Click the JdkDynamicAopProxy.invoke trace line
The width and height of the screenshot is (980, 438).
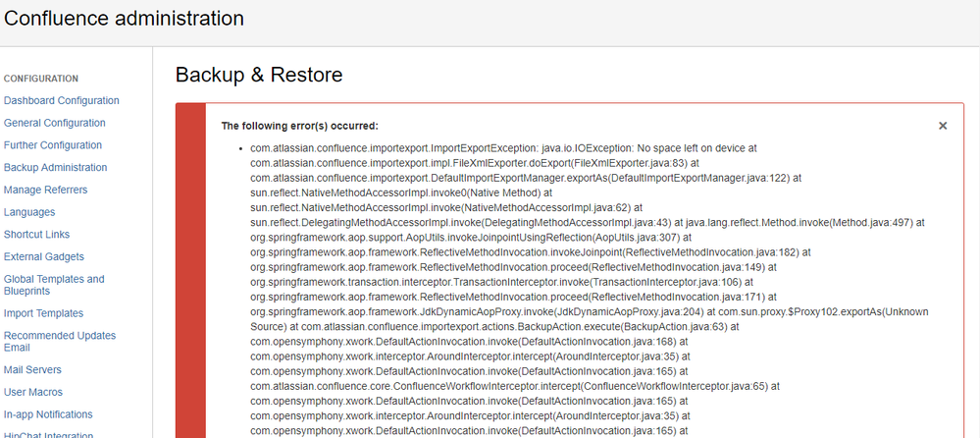(x=478, y=312)
